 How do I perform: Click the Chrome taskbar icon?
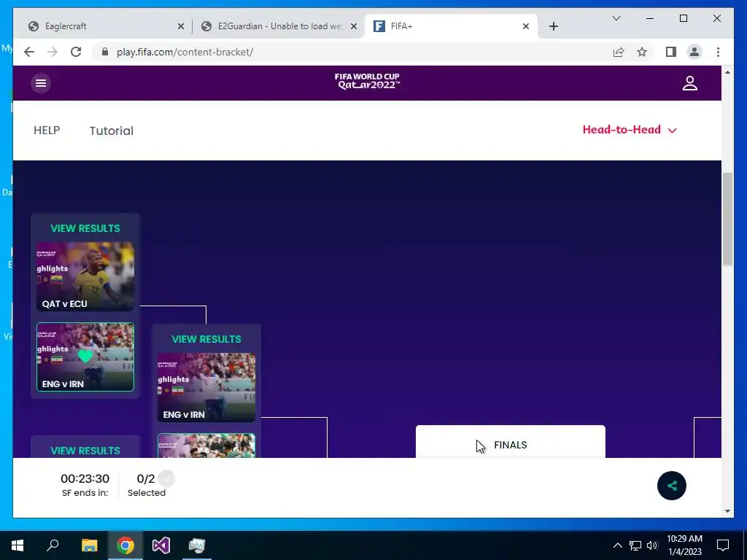point(125,545)
